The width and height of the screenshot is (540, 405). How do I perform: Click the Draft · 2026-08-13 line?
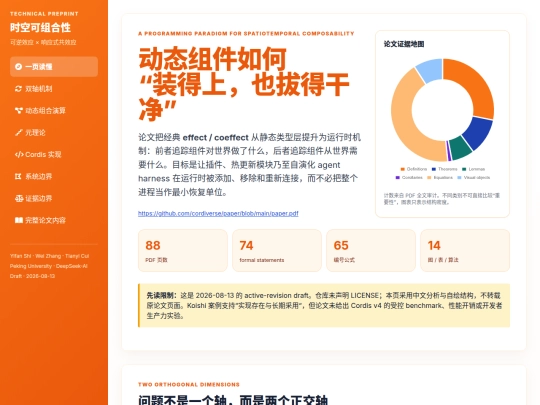[32, 276]
